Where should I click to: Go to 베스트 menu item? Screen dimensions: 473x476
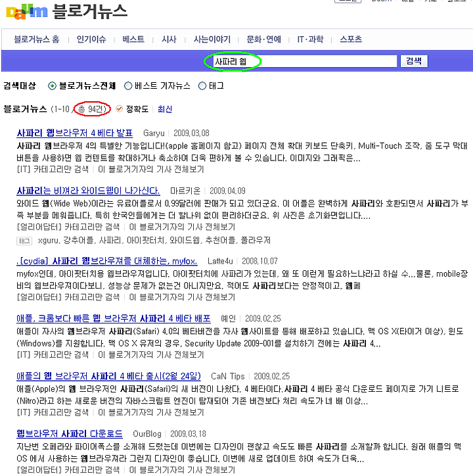point(133,39)
